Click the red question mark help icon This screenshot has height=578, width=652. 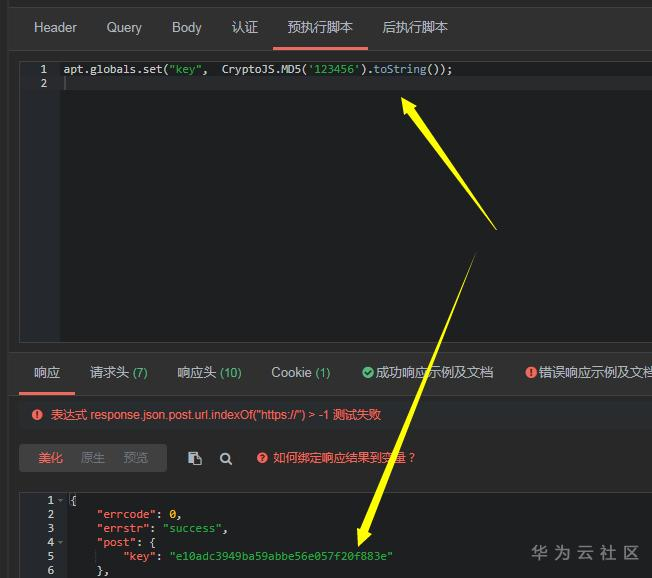click(262, 458)
